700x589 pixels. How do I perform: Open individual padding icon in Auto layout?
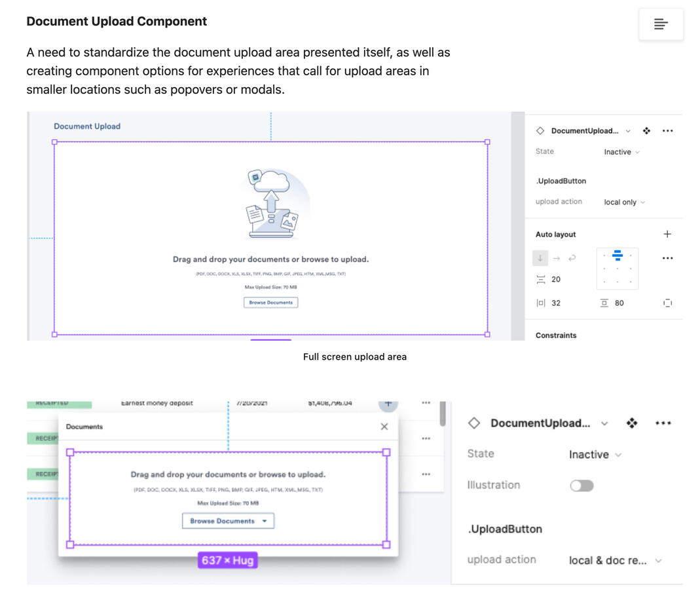(x=667, y=303)
